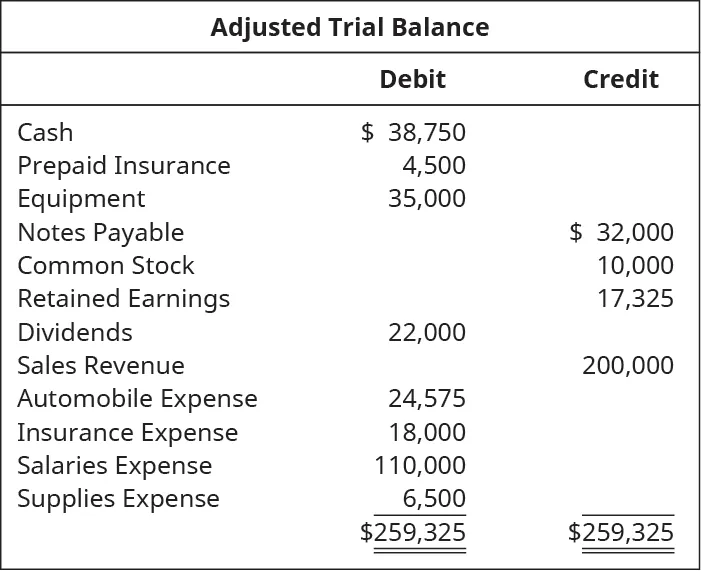Select the 200,000 Sales Revenue credit

628,366
